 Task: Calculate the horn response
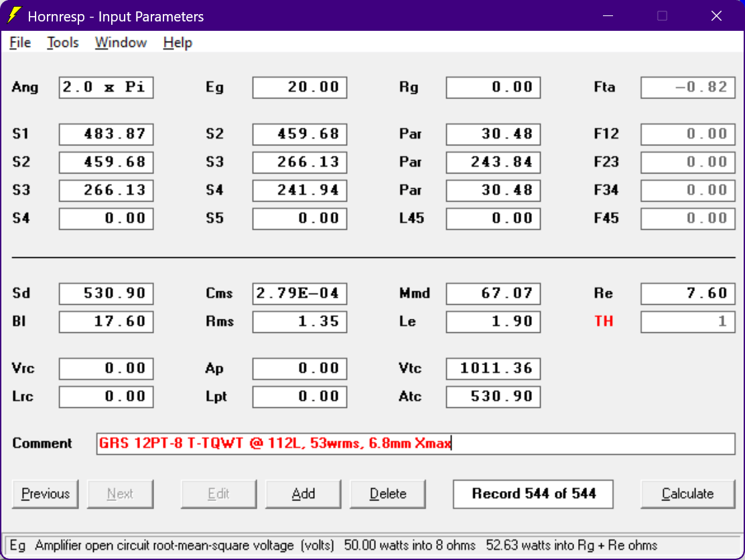pyautogui.click(x=687, y=494)
